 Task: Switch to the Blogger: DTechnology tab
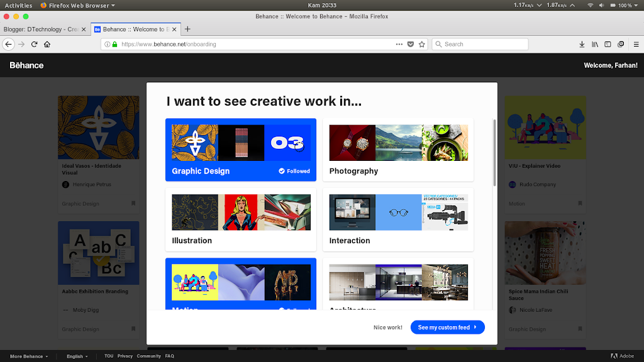[x=42, y=29]
